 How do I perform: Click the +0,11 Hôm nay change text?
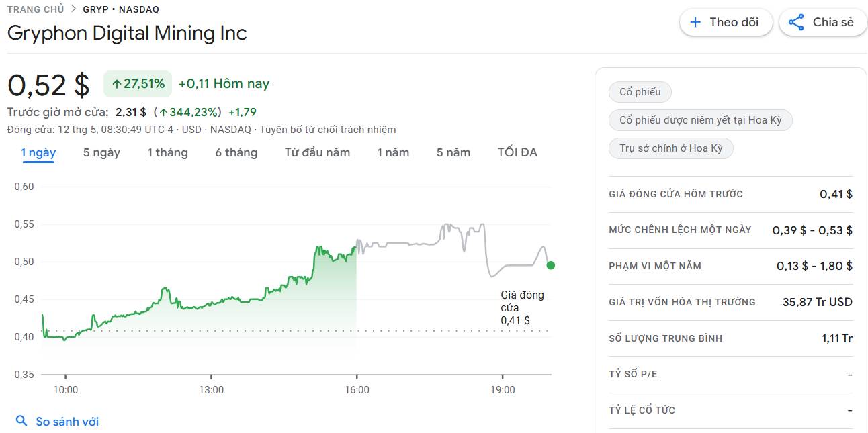point(224,84)
